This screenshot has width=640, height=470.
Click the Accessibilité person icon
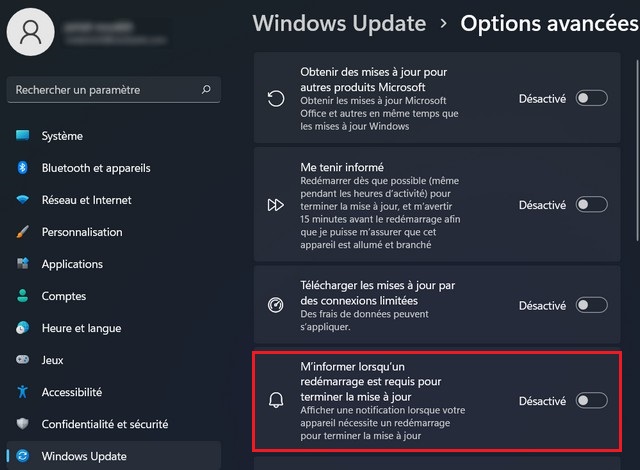point(22,392)
